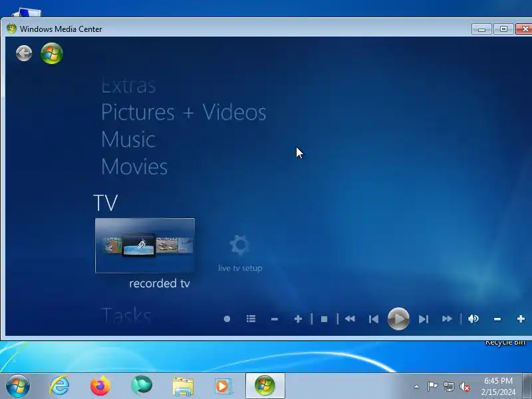Launch Internet Explorer from taskbar
The image size is (532, 399).
[x=59, y=386]
